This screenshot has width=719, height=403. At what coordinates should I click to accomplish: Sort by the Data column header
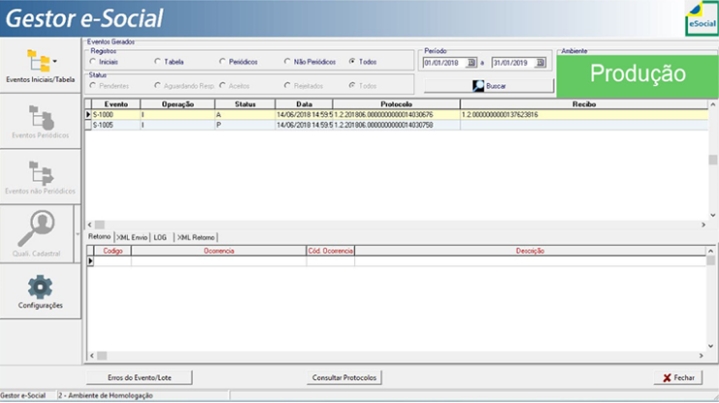pyautogui.click(x=304, y=104)
